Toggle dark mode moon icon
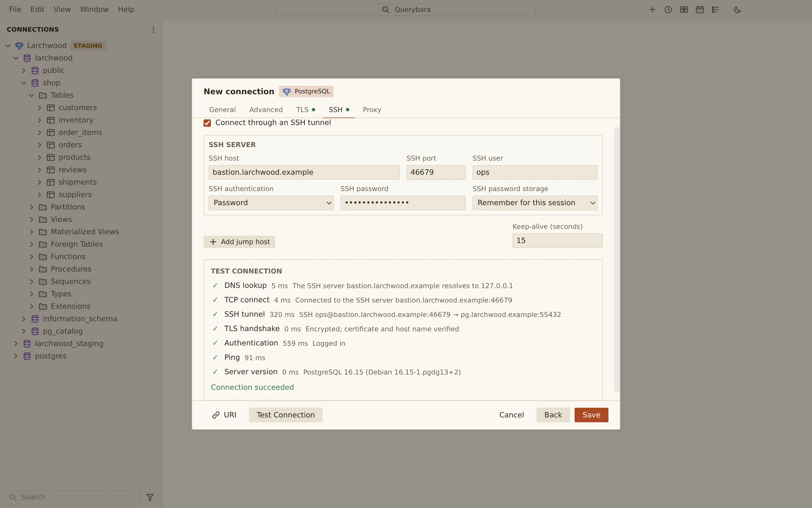Viewport: 812px width, 508px height. pos(737,10)
